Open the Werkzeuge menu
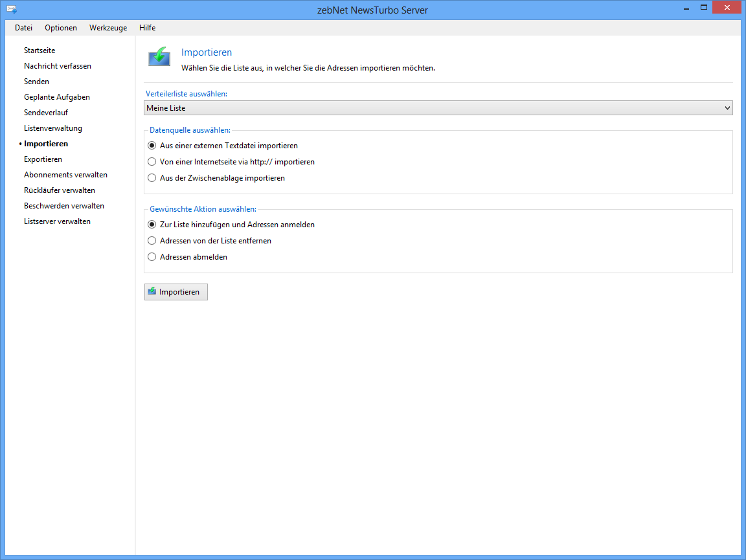Screen dimensions: 746x560 click(x=108, y=28)
